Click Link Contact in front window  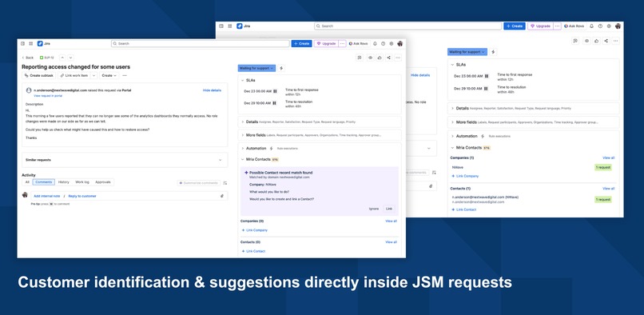(254, 251)
